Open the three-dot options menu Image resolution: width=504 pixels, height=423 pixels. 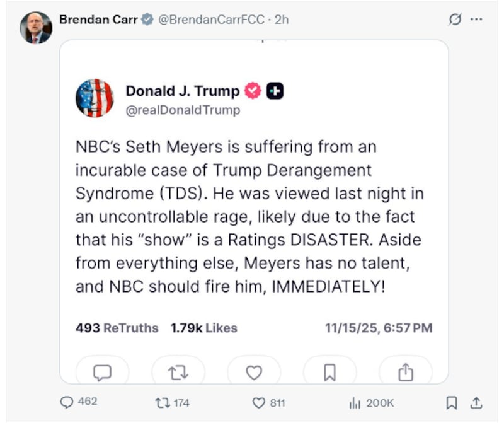pos(477,19)
